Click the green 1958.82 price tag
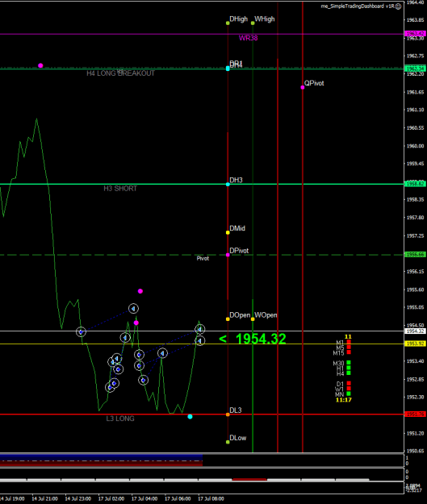Image resolution: width=427 pixels, height=504 pixels. pyautogui.click(x=415, y=184)
